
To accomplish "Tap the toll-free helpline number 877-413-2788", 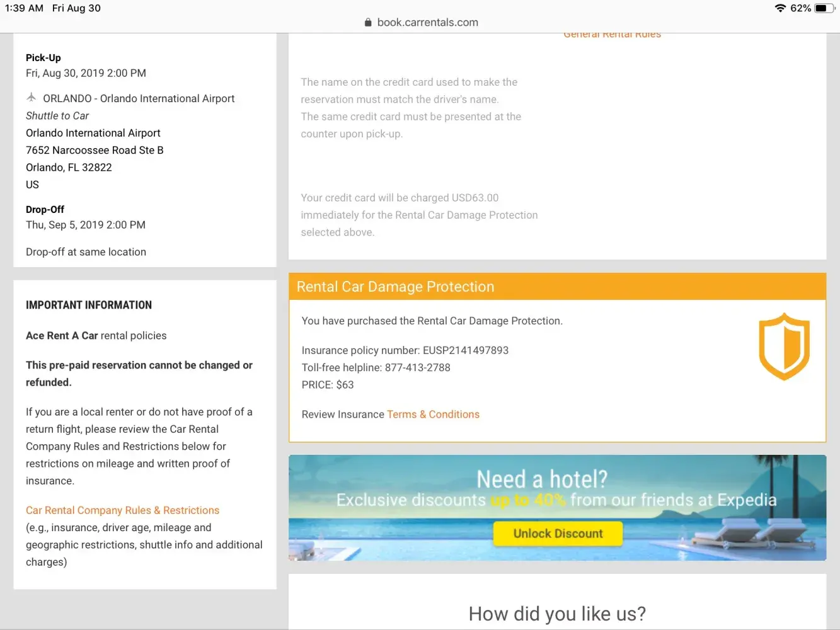I will coord(417,367).
